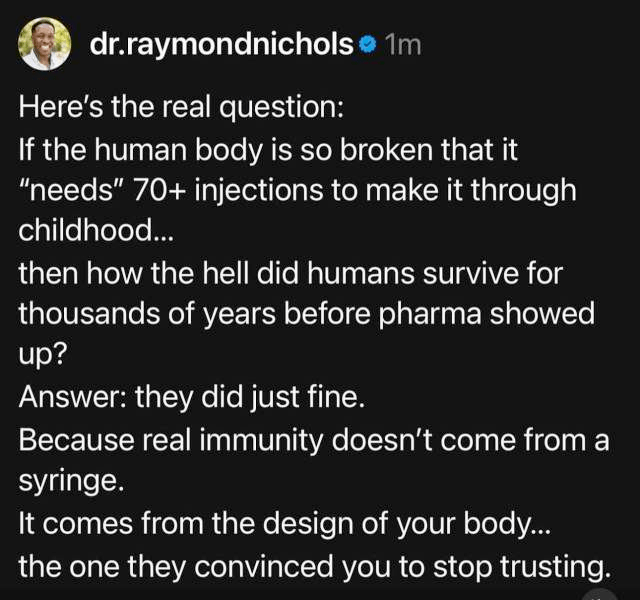
Task: Open dr.raymondnichols profile picture
Action: pos(45,44)
